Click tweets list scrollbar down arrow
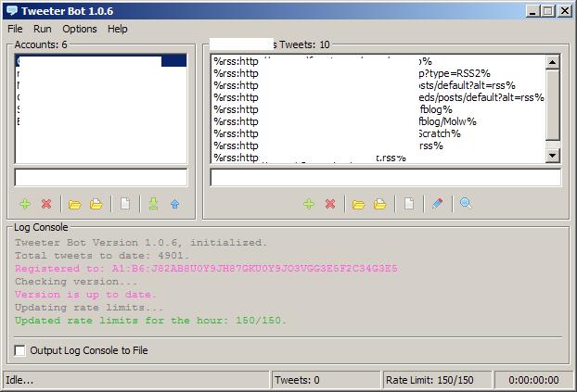The width and height of the screenshot is (577, 392). point(552,156)
